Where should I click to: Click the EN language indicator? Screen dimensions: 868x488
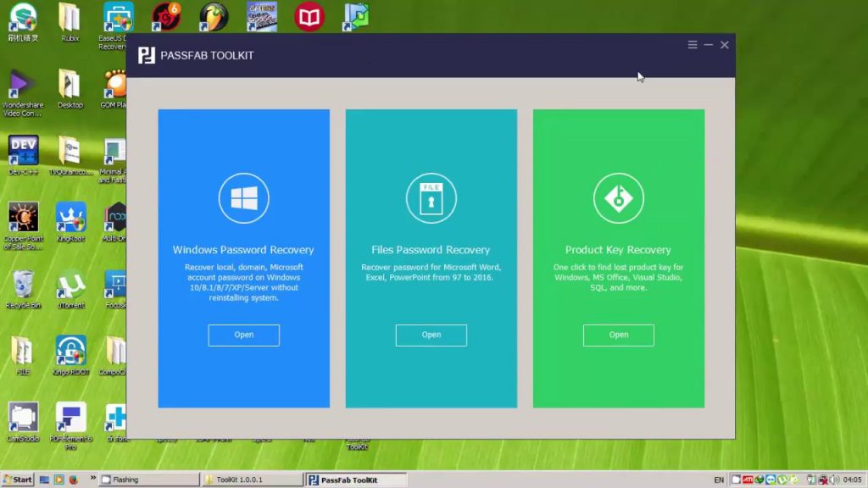719,480
